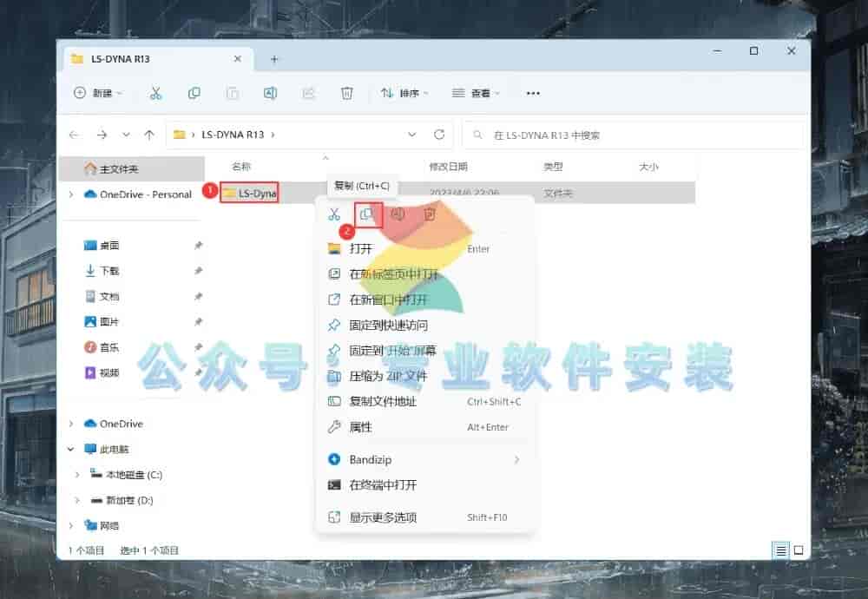Click LS-DYNA R13 breadcrumb in address bar

(x=233, y=135)
